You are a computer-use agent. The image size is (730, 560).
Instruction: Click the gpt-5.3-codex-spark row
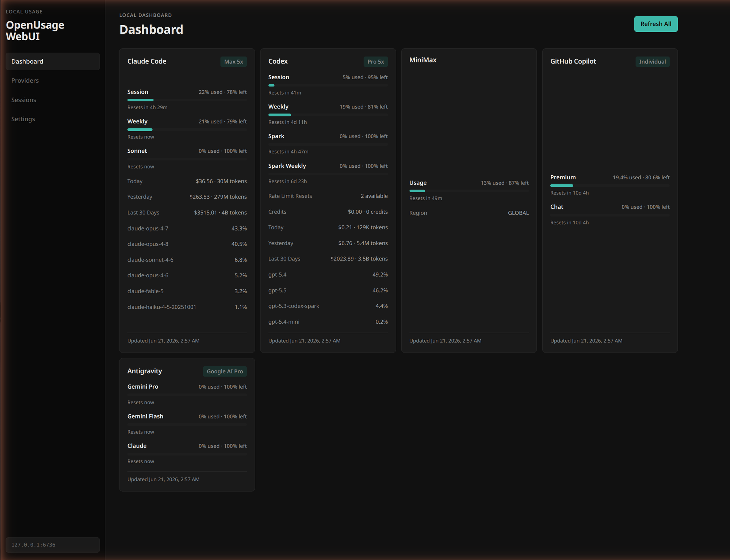click(x=328, y=306)
